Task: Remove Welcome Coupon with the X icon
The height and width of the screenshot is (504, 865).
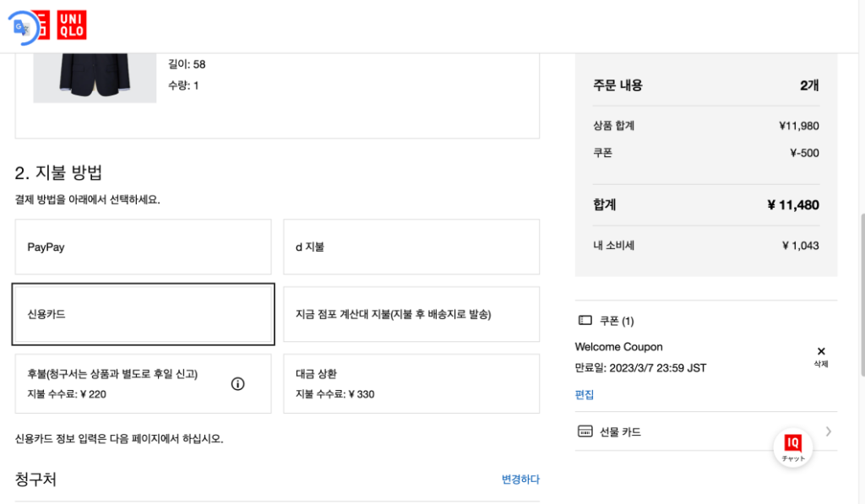Action: pyautogui.click(x=821, y=351)
